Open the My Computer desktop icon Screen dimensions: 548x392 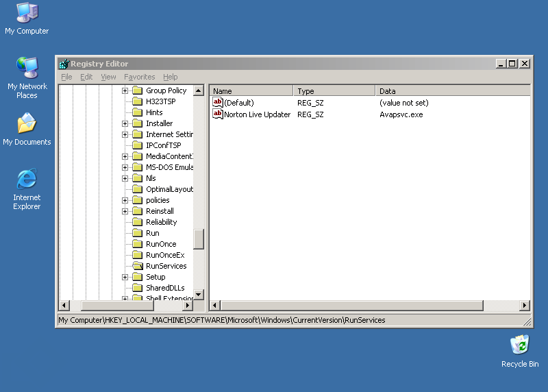coord(27,14)
